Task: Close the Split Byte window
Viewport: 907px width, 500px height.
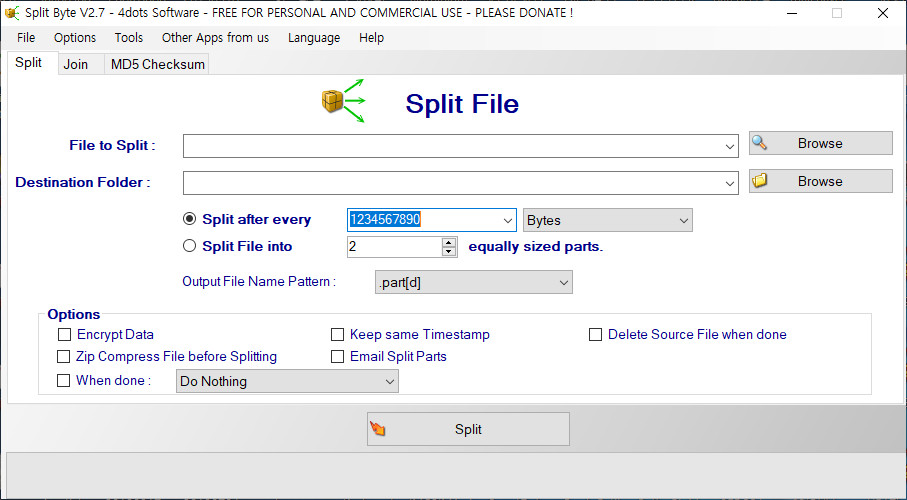Action: point(883,13)
